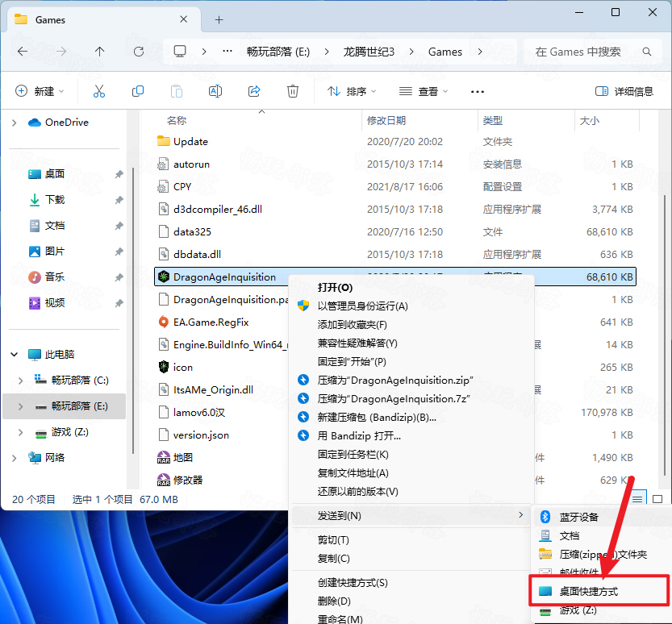Open the 查看 view dropdown

pyautogui.click(x=423, y=92)
